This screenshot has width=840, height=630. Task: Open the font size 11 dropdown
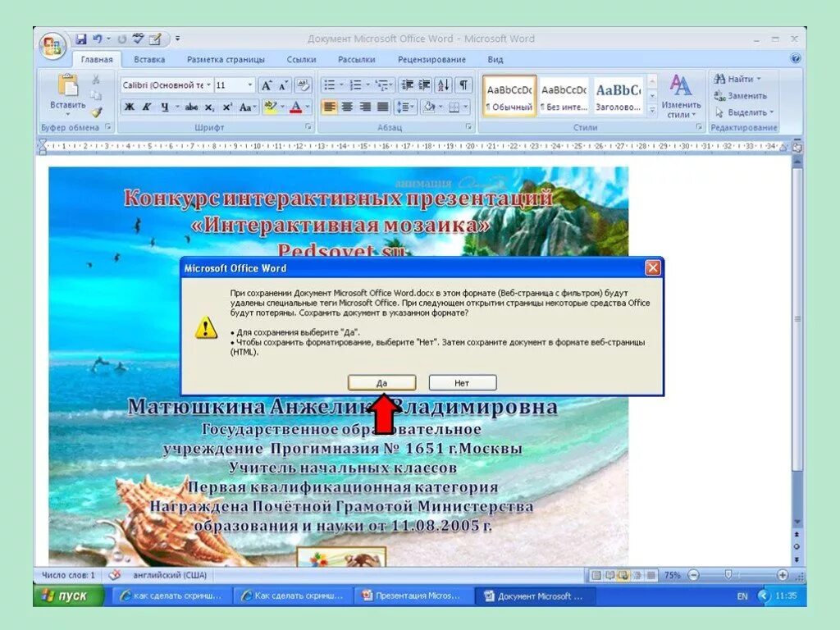pos(249,85)
